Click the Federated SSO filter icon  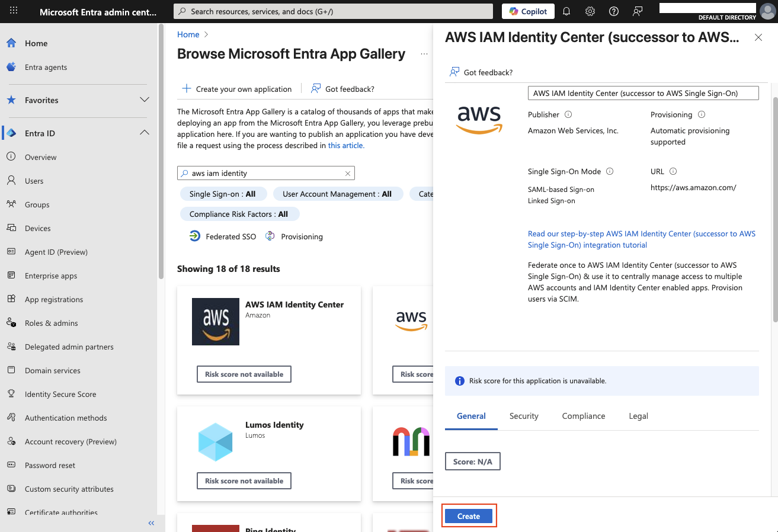coord(195,236)
